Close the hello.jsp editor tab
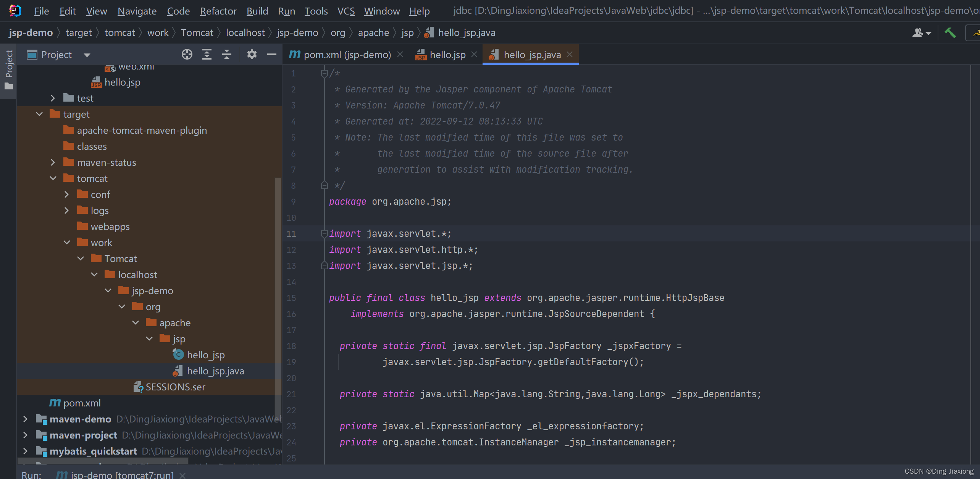Image resolution: width=980 pixels, height=479 pixels. 474,55
